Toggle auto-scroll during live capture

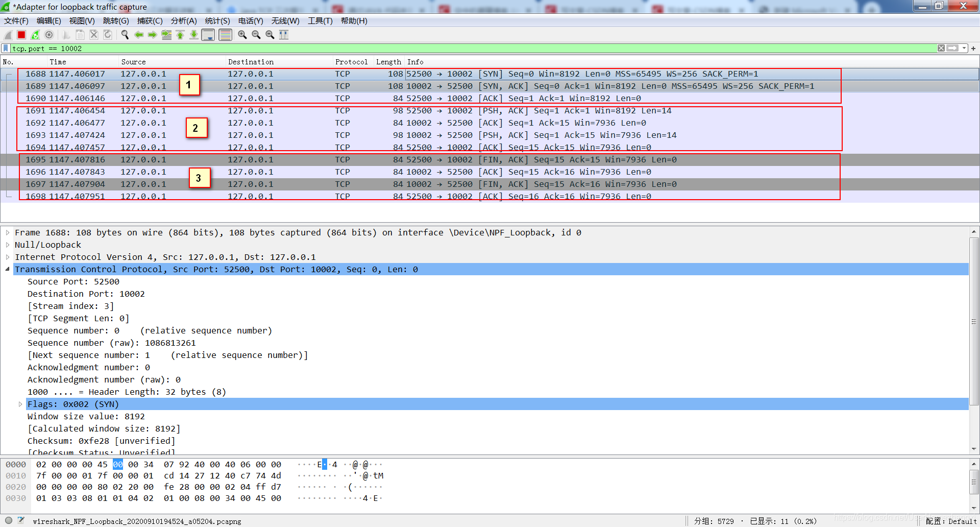(208, 35)
